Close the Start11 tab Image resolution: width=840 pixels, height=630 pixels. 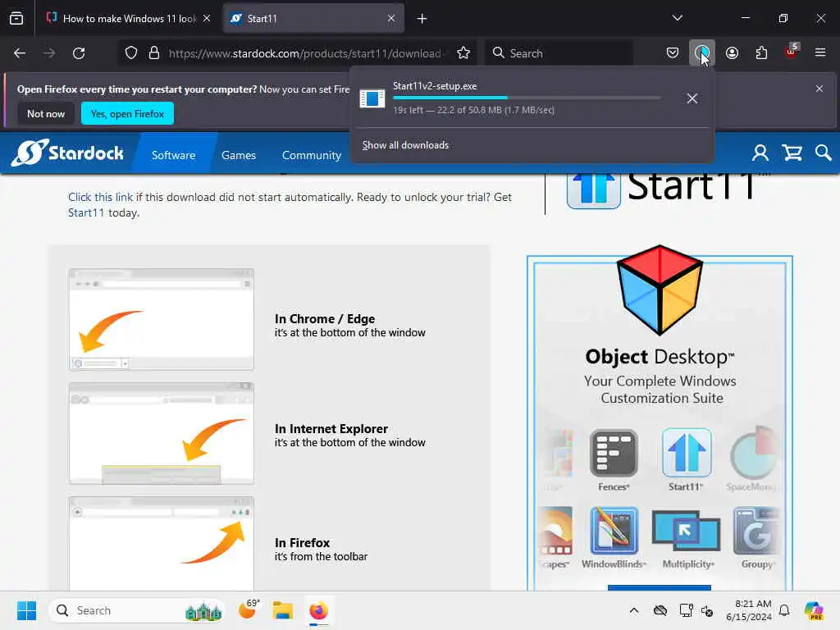pos(391,18)
